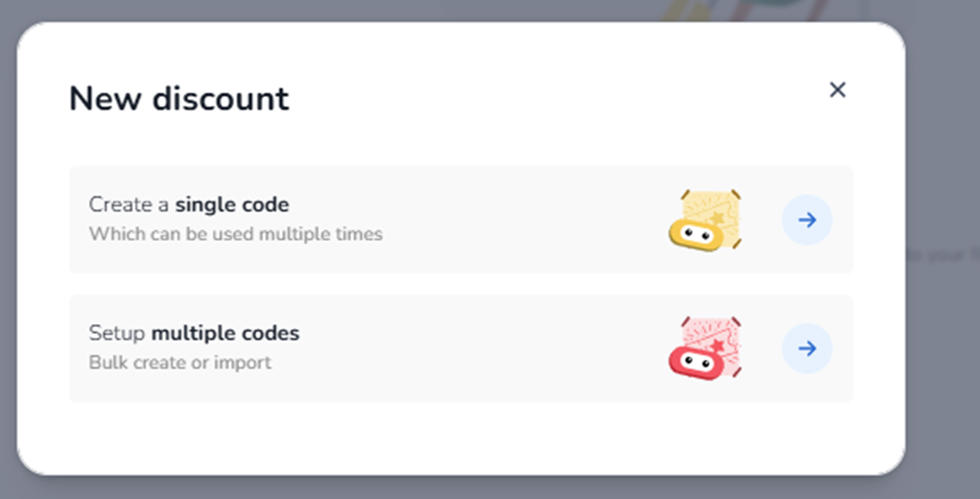Viewport: 980px width, 499px height.
Task: Click the "Bulk create or import" subtitle
Action: tap(180, 362)
